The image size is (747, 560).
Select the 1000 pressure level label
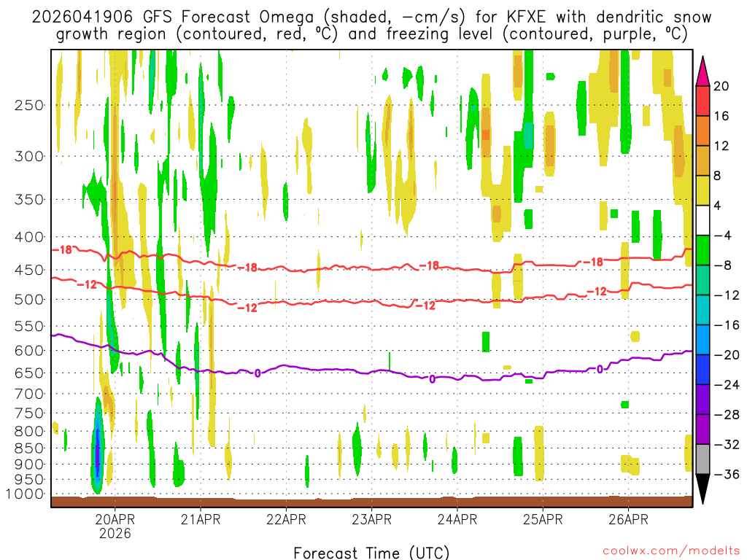click(x=26, y=494)
